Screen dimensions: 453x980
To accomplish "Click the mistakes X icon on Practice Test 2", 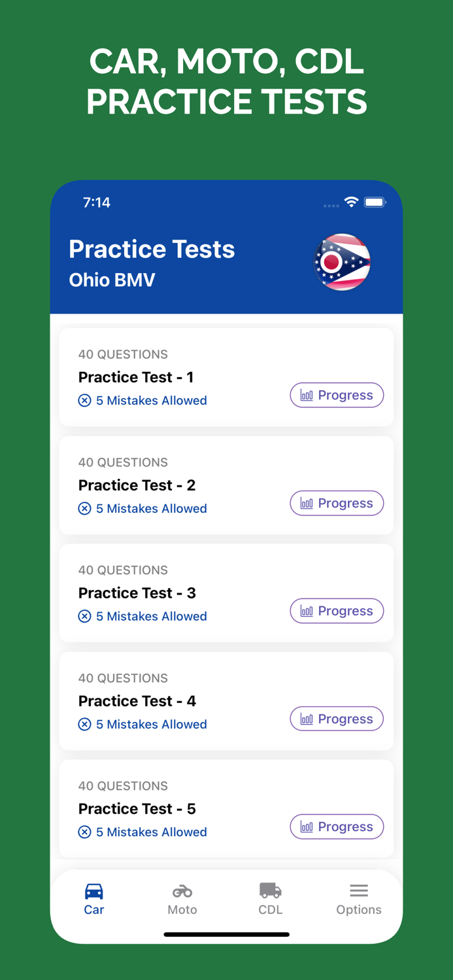I will pyautogui.click(x=84, y=508).
